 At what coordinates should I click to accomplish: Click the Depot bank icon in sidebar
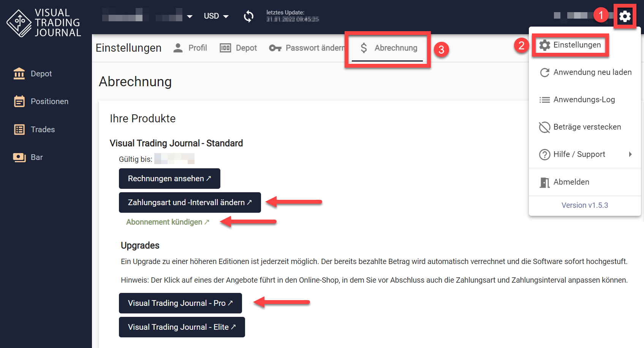(19, 74)
